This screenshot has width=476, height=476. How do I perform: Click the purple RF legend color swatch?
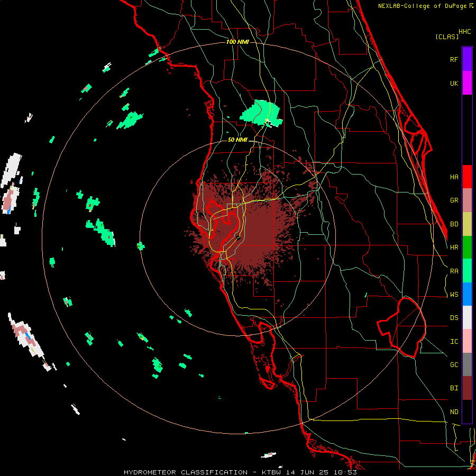(467, 59)
